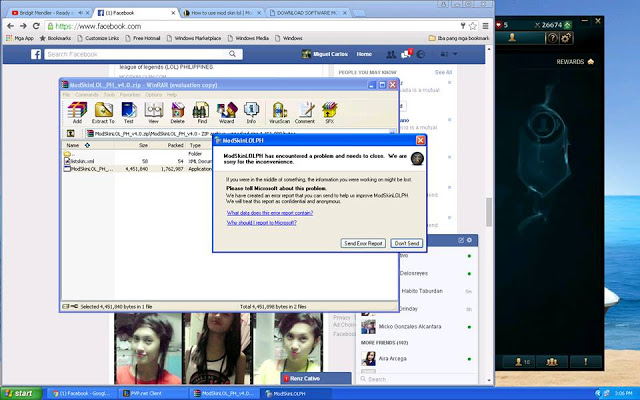The height and width of the screenshot is (400, 640).
Task: Click See All in People You May Know
Action: point(443,72)
